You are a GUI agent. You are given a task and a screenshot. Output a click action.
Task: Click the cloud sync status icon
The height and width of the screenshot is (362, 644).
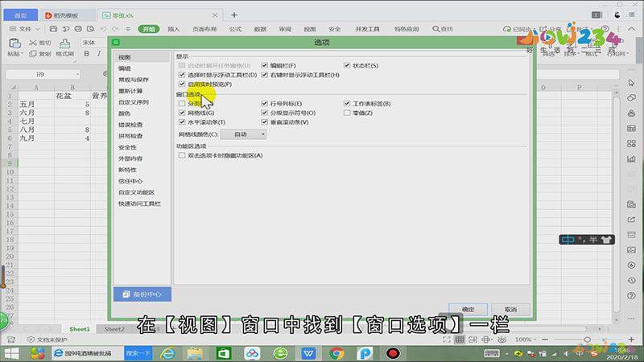[507, 29]
